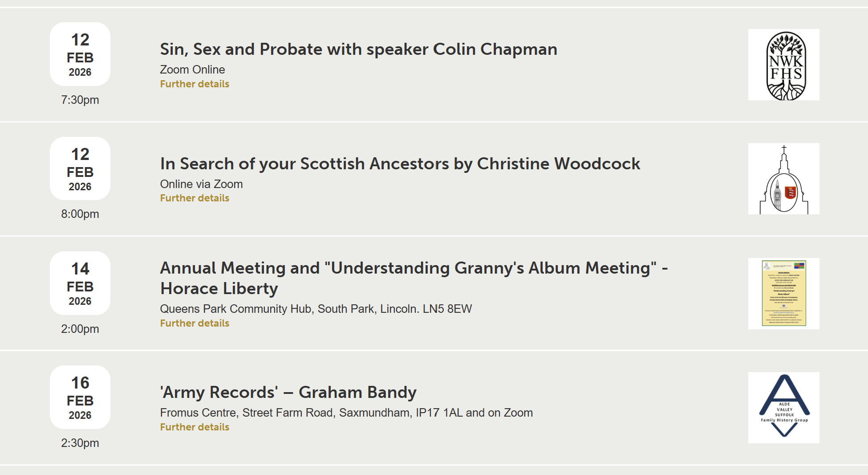
Task: Click the 16 Feb 2026 date badge
Action: [x=80, y=397]
